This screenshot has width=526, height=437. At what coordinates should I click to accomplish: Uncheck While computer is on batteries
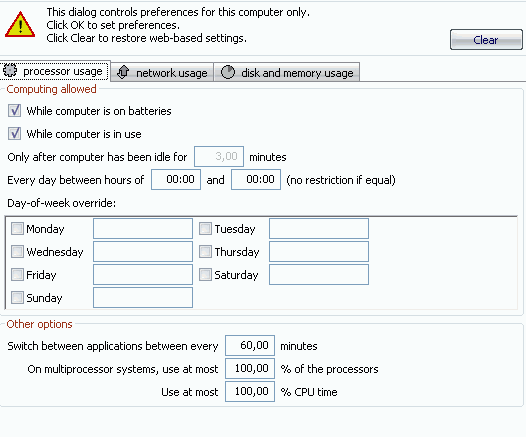(14, 111)
